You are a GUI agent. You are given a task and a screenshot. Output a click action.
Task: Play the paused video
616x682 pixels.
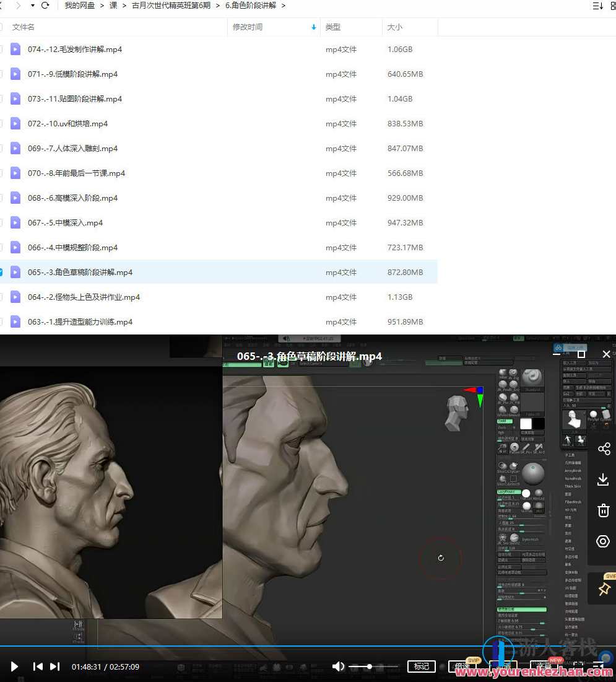pos(14,667)
